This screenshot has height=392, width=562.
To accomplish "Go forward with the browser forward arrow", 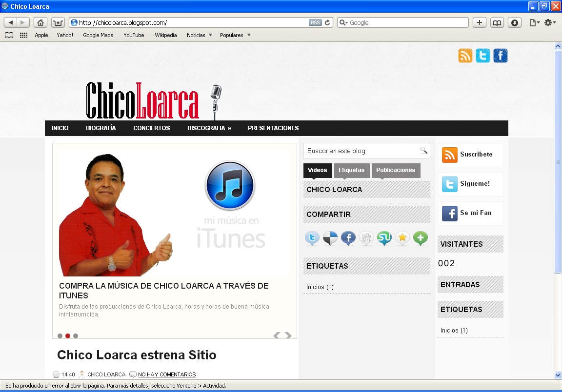I will coord(22,22).
